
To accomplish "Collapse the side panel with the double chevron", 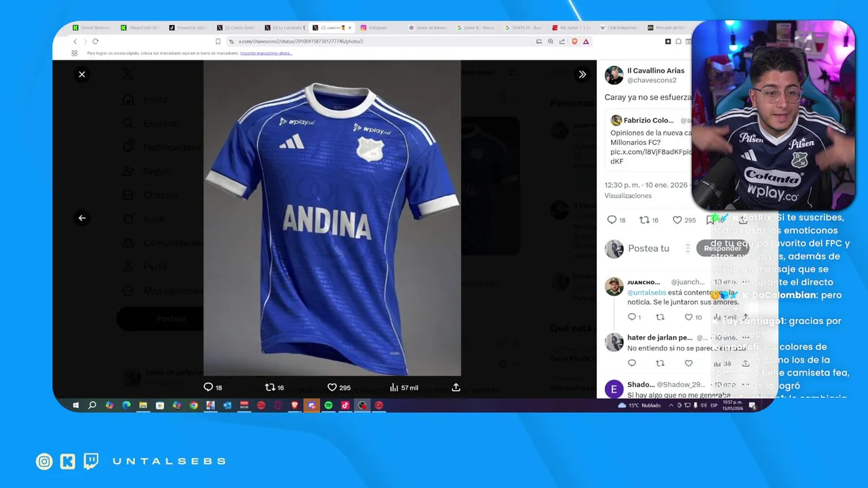I will tap(582, 75).
